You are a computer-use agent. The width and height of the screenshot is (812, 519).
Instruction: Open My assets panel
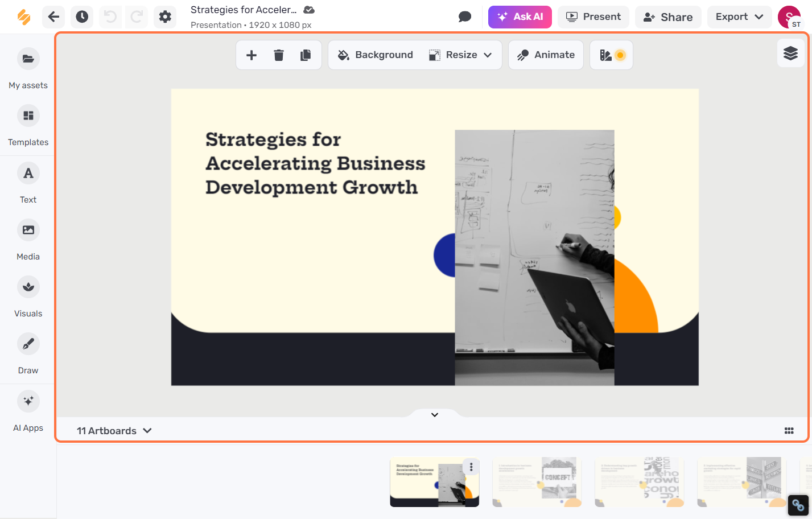[28, 69]
